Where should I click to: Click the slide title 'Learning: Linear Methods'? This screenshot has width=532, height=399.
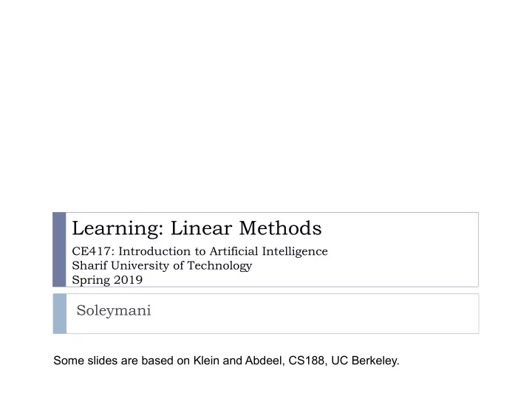click(x=197, y=228)
